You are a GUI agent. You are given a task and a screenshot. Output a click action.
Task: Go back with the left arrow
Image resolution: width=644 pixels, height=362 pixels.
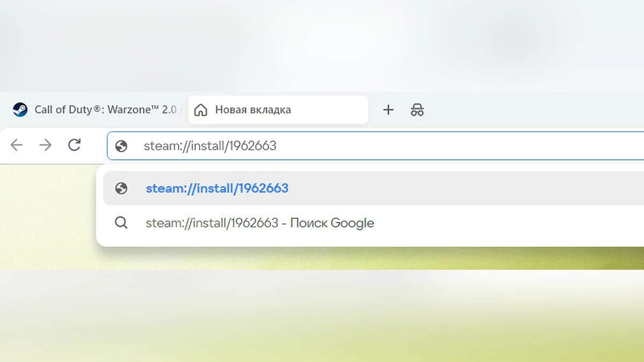click(x=17, y=145)
